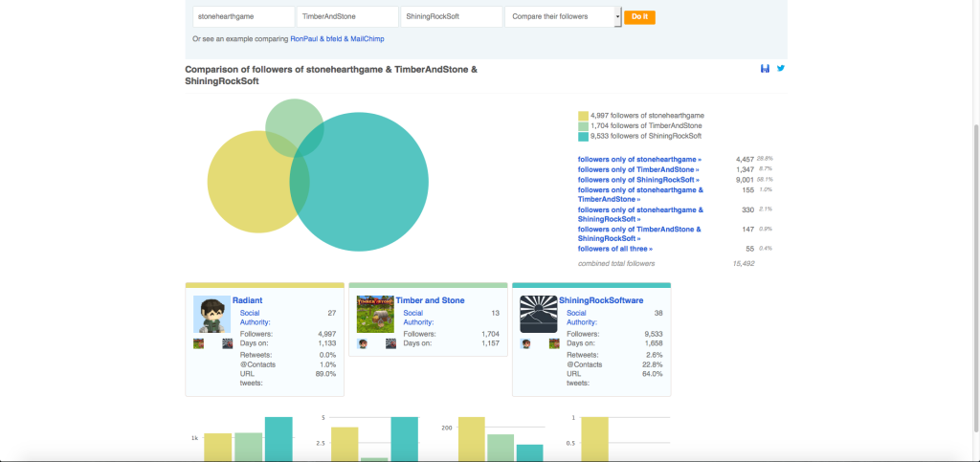Image resolution: width=980 pixels, height=462 pixels.
Task: Click the small Timber and Stone thumbnail in ShiningRockSoftware card
Action: click(554, 343)
